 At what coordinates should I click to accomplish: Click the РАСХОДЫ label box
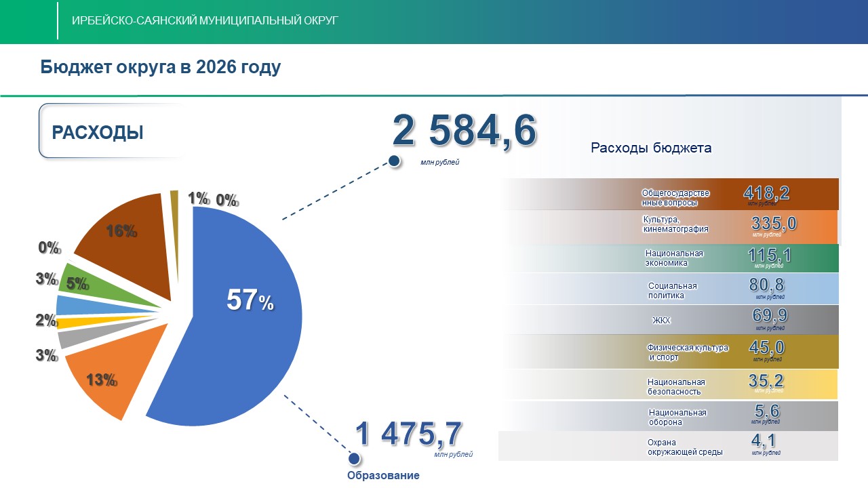[x=98, y=132]
